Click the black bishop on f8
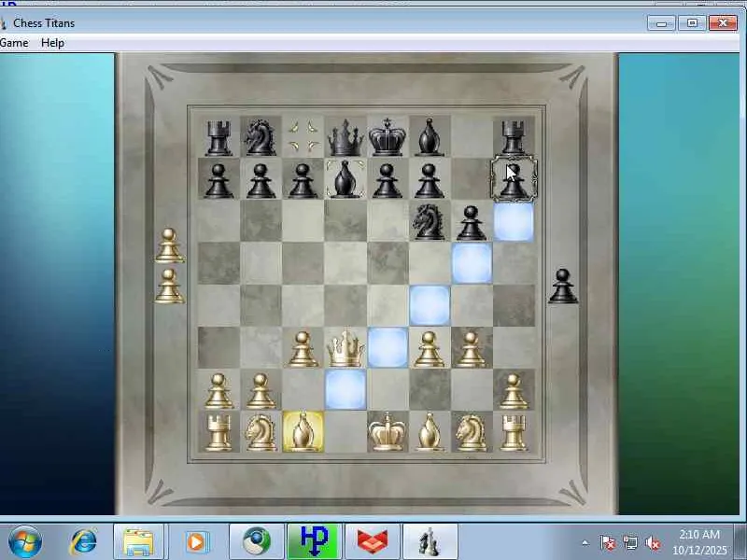The height and width of the screenshot is (560, 747). click(430, 137)
